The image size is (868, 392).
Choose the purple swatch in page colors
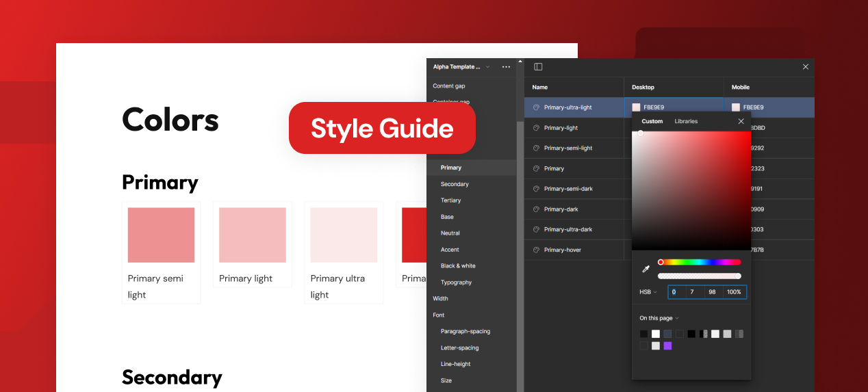(x=667, y=346)
